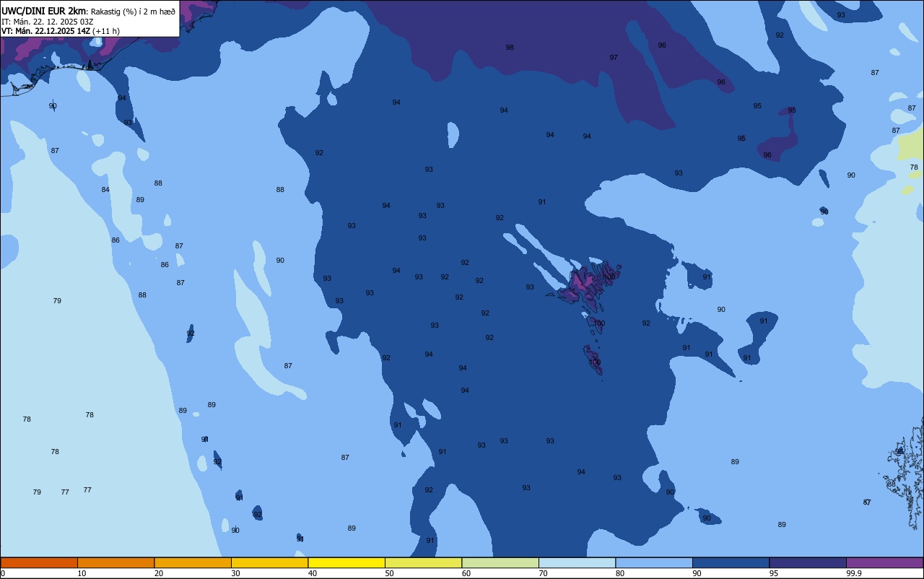This screenshot has height=579, width=924.
Task: Click the legend tick label "80"
Action: [620, 573]
